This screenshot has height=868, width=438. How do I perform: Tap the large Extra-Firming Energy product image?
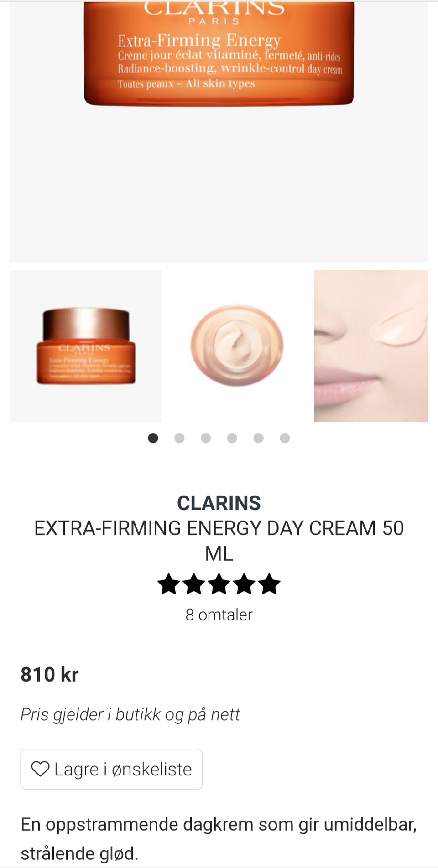pos(219,131)
